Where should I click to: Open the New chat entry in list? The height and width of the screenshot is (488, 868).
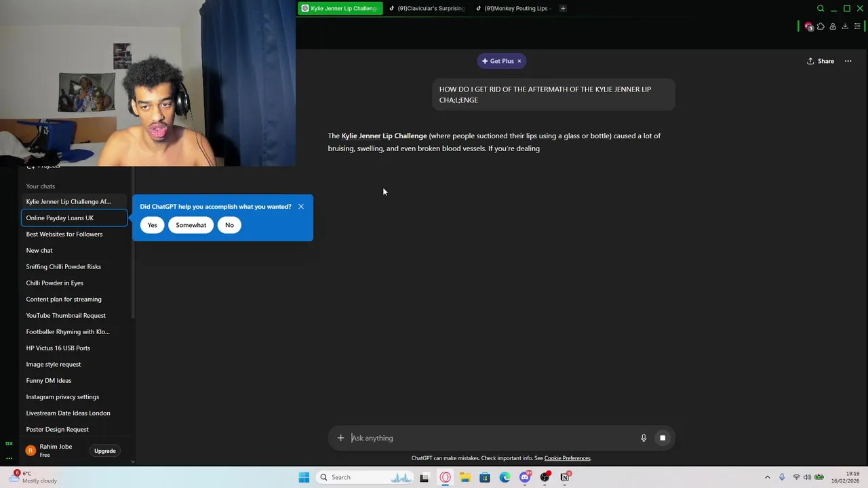[x=74, y=250]
